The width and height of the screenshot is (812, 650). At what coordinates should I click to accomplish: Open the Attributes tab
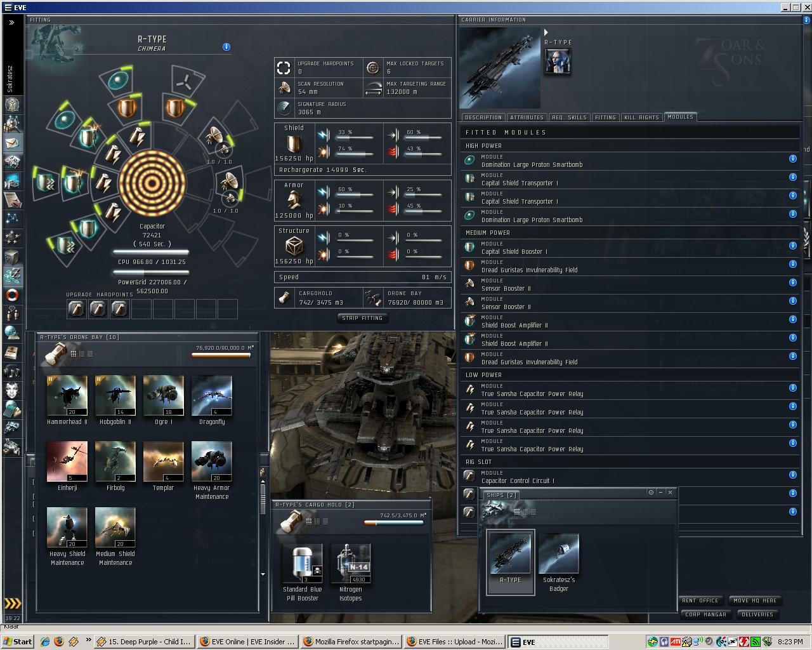(527, 117)
